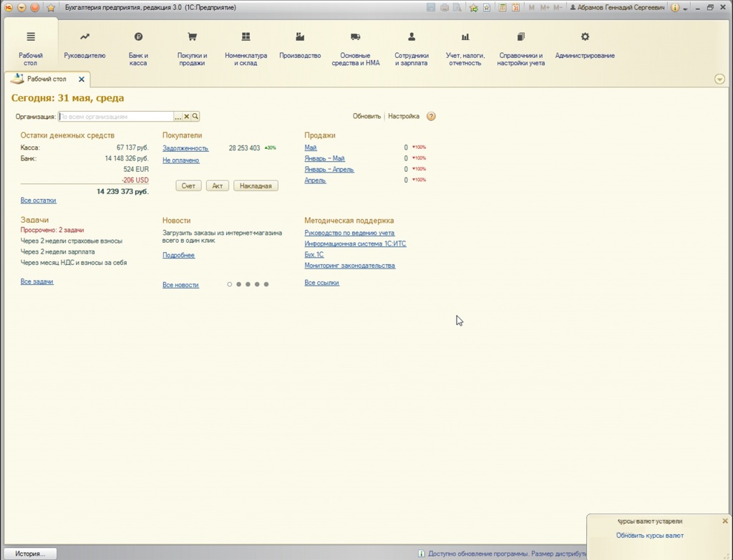Click the M- memory subtract button
733x560 pixels.
point(558,7)
